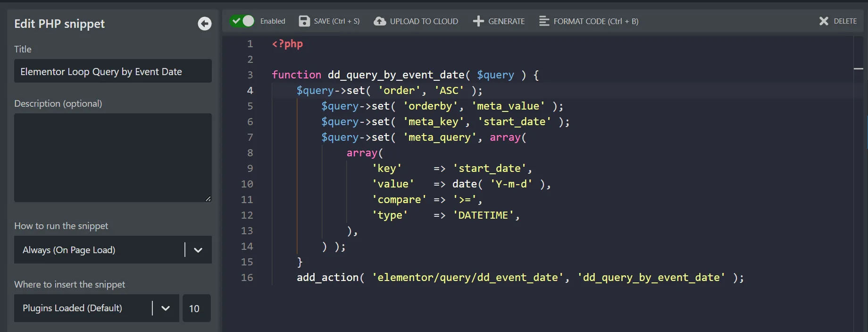Click the 'meta_key' string on line 6
This screenshot has height=332, width=868.
pos(433,122)
